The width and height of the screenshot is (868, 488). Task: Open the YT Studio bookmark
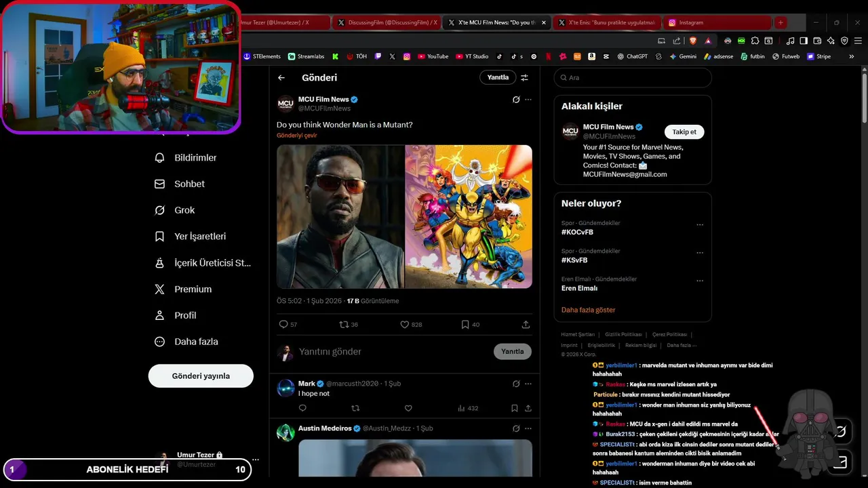[472, 56]
